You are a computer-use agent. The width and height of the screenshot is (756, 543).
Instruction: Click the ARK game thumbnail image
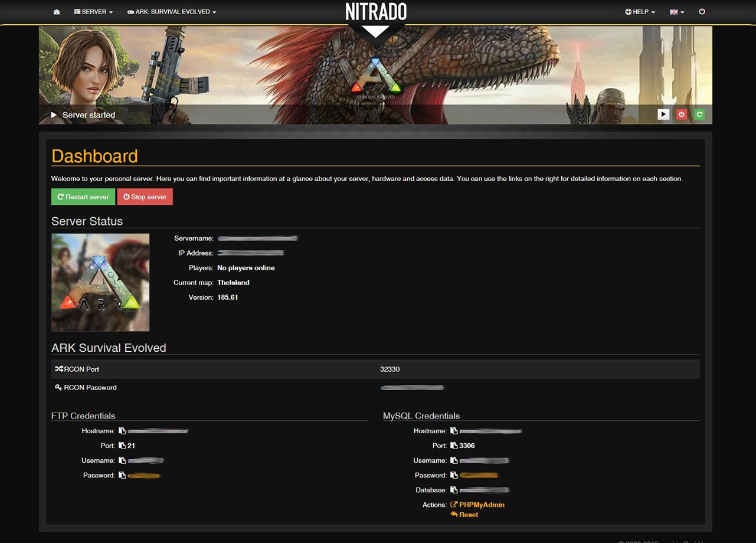(100, 282)
